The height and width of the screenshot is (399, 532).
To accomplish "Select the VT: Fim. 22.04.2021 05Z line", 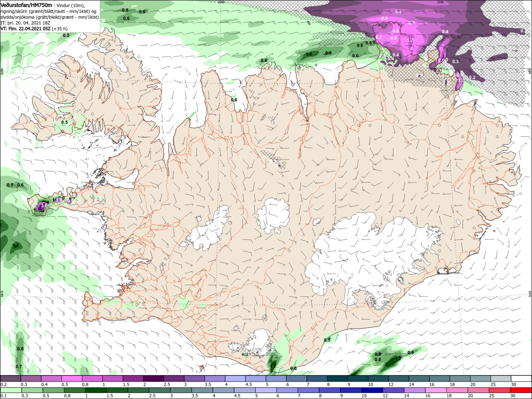I will (34, 29).
